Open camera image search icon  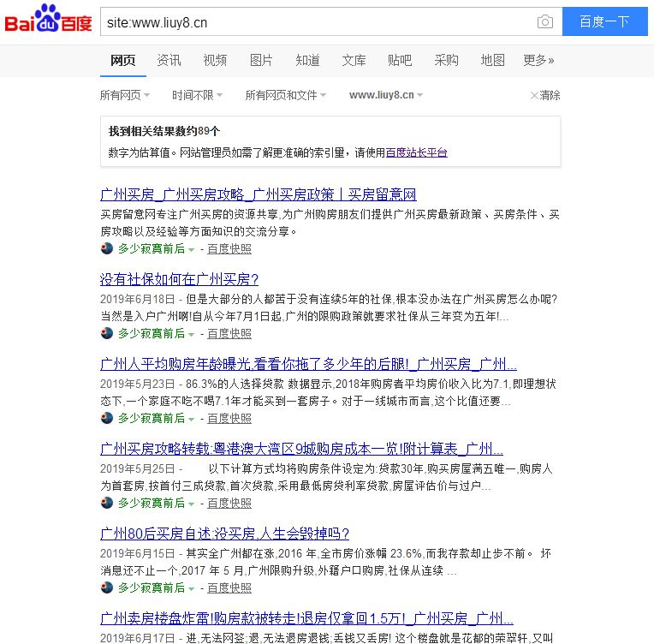544,21
